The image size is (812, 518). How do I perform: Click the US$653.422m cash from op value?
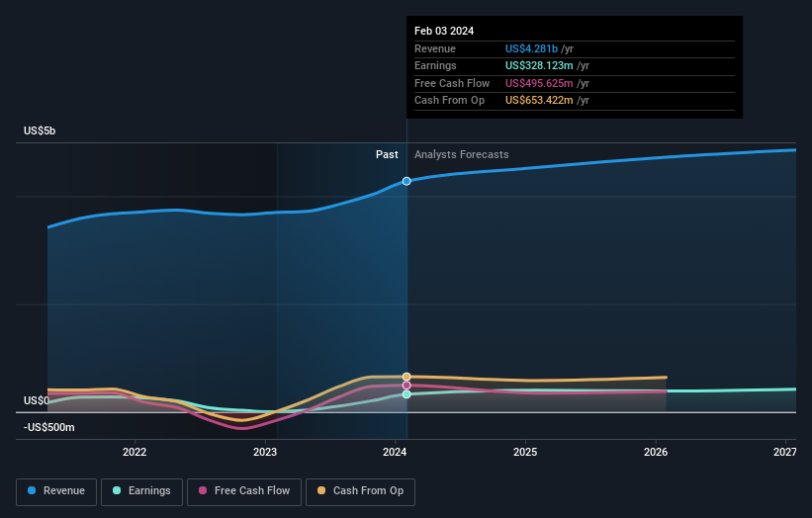pos(539,101)
